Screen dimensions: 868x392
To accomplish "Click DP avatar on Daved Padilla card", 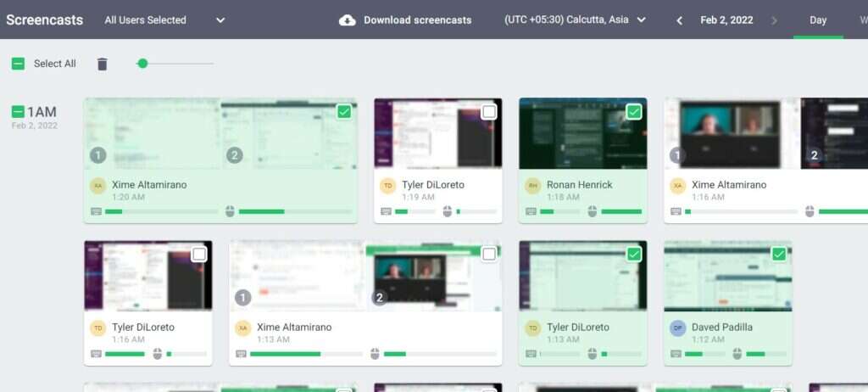I will pos(678,328).
